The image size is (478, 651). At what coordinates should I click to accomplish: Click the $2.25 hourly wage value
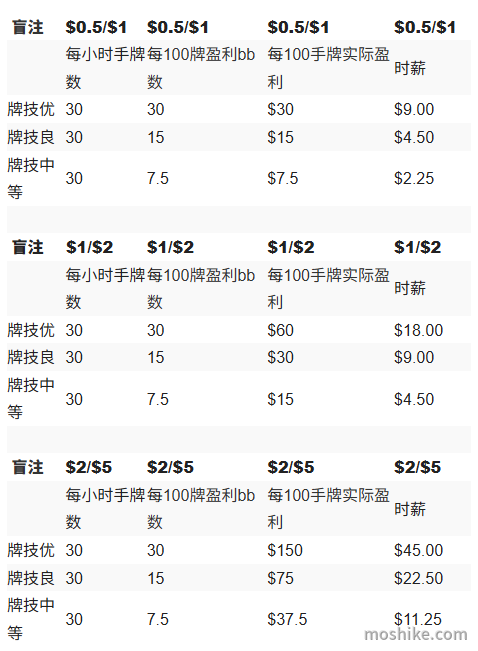(x=414, y=179)
